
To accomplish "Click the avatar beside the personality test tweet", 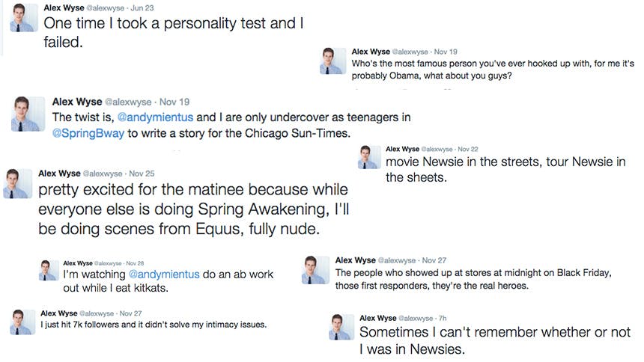I will (x=22, y=19).
